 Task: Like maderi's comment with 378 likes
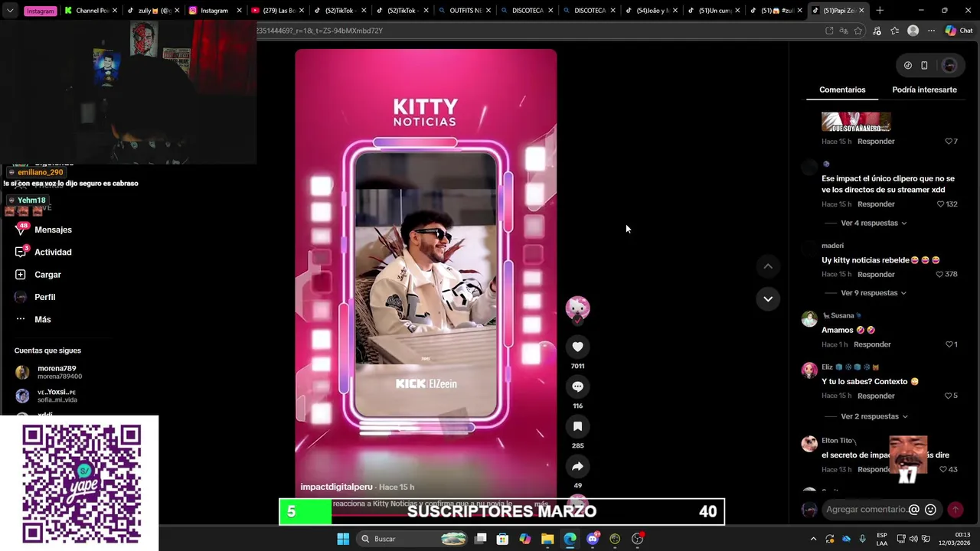[x=941, y=274]
